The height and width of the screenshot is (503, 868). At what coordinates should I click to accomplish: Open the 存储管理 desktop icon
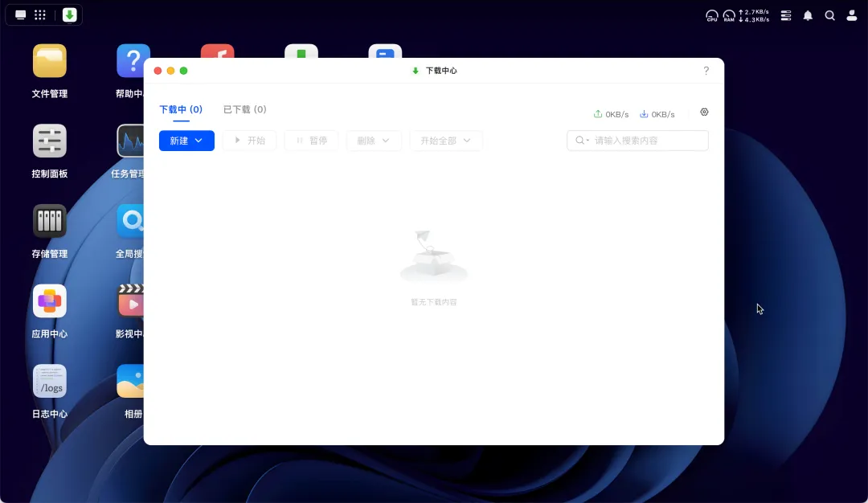coord(50,221)
